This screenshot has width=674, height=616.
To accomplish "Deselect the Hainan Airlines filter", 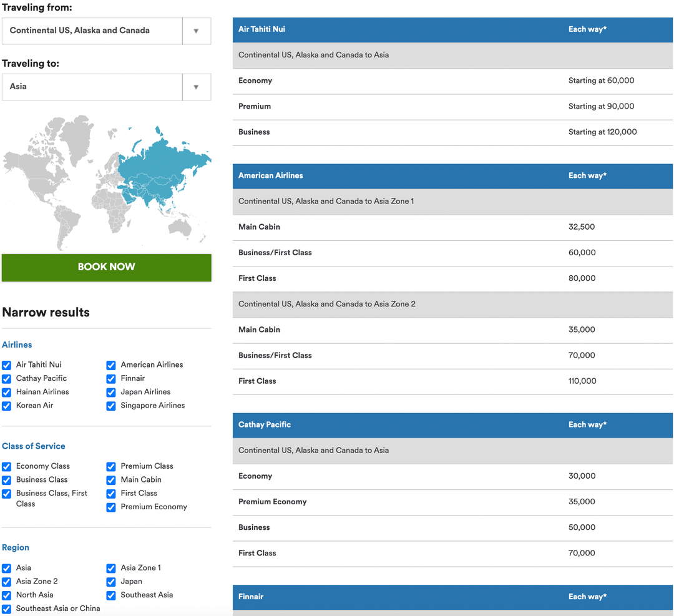I will pyautogui.click(x=6, y=392).
